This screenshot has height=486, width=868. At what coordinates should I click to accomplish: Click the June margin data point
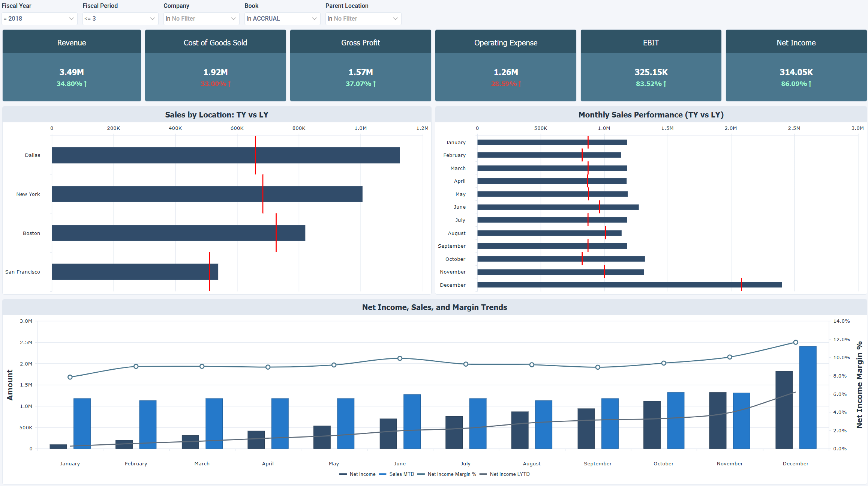coord(399,358)
